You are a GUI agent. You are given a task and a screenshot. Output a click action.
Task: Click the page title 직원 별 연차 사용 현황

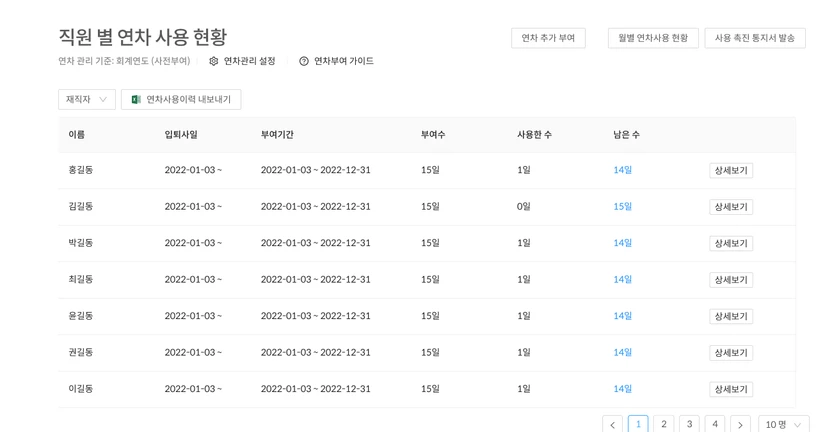(143, 37)
